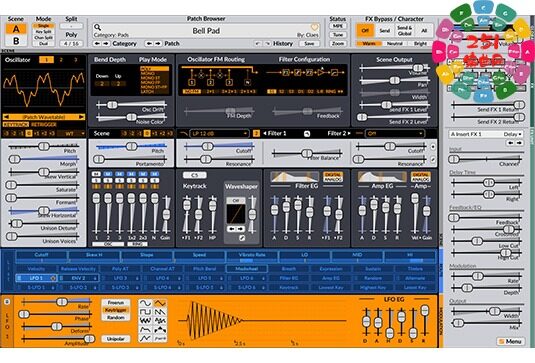Viewport: 535px width, 363px height.
Task: Switch to Scene B
Action: (16, 41)
